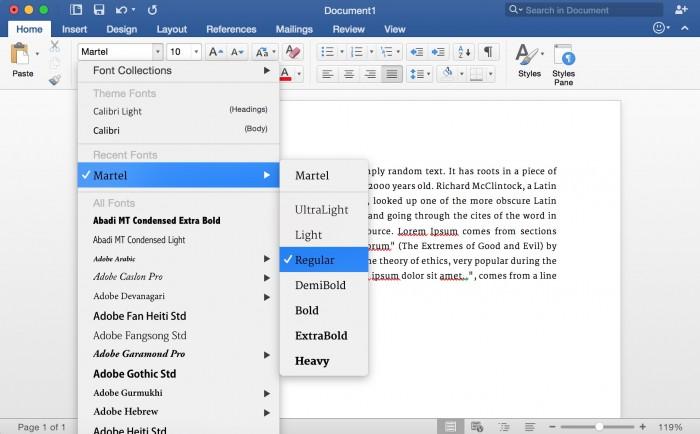The height and width of the screenshot is (434, 700).
Task: Click the Decrease Indent icon
Action: tap(417, 52)
